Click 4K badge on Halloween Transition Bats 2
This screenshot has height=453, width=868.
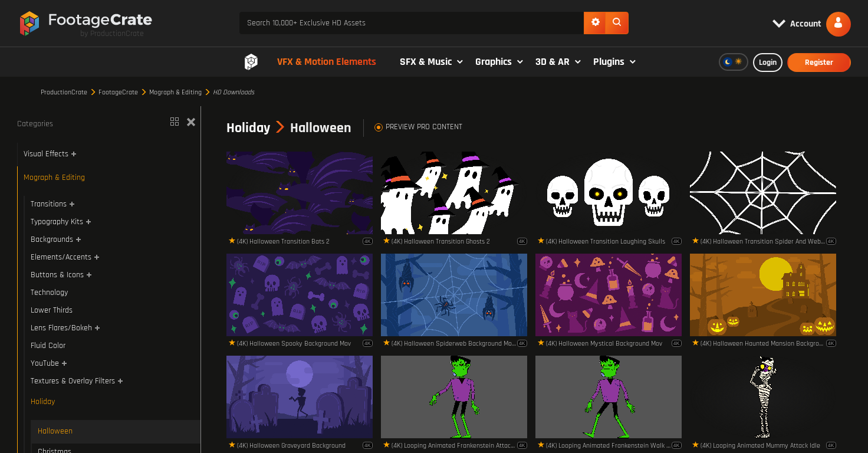pos(367,241)
